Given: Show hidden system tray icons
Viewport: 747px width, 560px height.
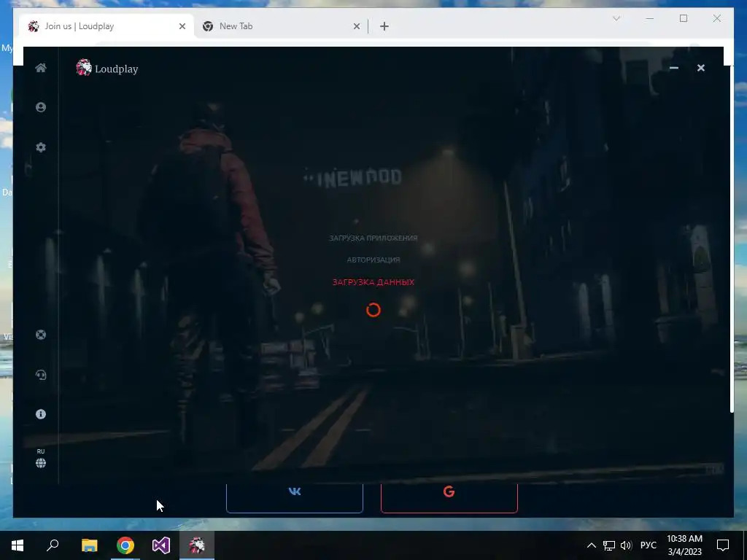Looking at the screenshot, I should point(591,545).
